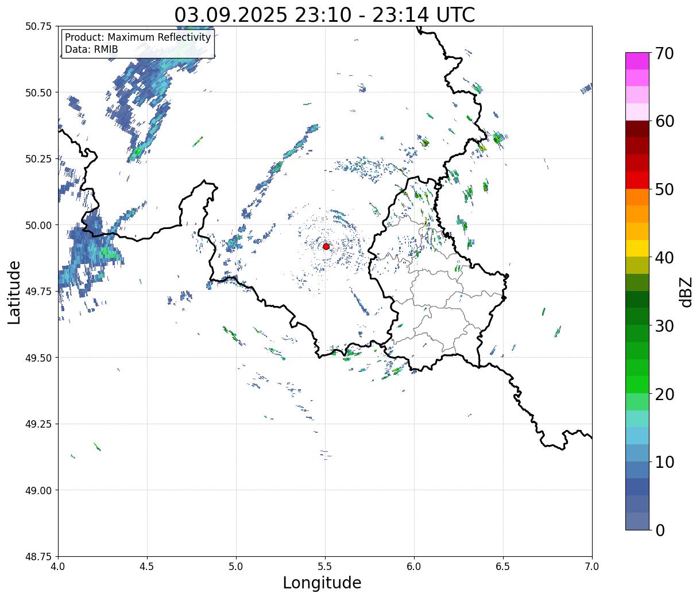700x597 pixels.
Task: Click the magenta swatch at colorbar top
Action: [637, 61]
